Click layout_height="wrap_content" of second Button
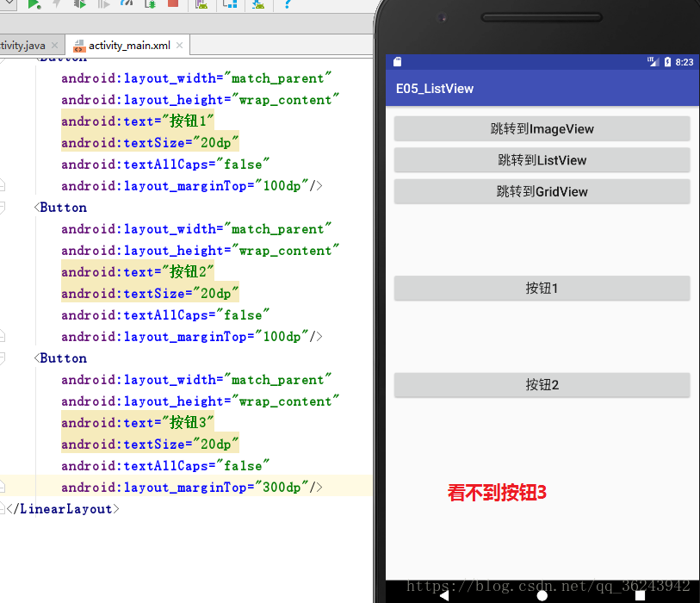 200,251
